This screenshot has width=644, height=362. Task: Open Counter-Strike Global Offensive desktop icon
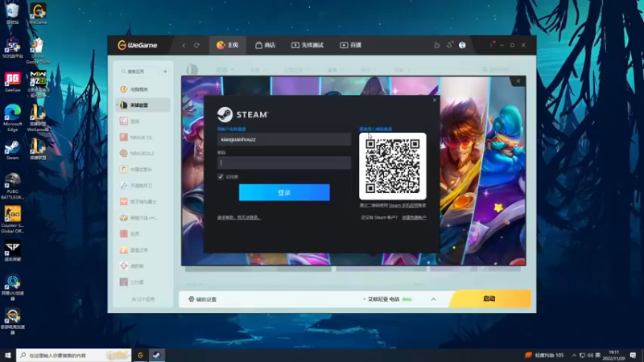(12, 220)
